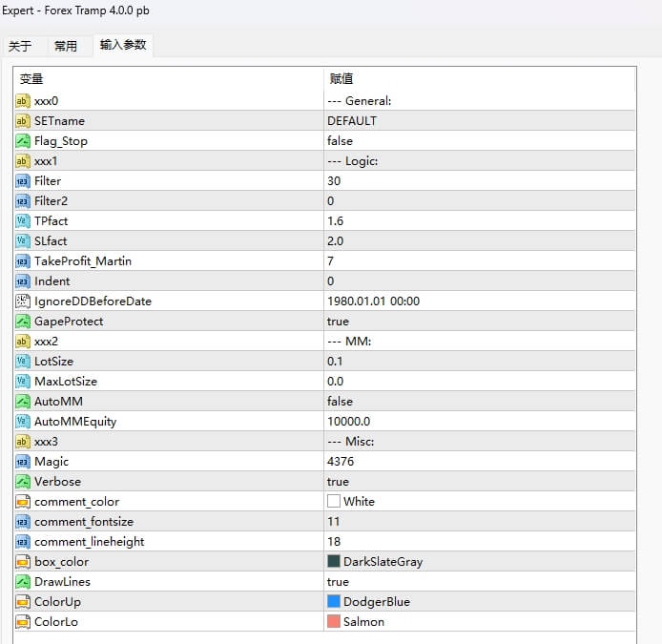Viewport: 662px width, 644px height.
Task: Click the double-type icon next to SLfact
Action: tap(23, 241)
